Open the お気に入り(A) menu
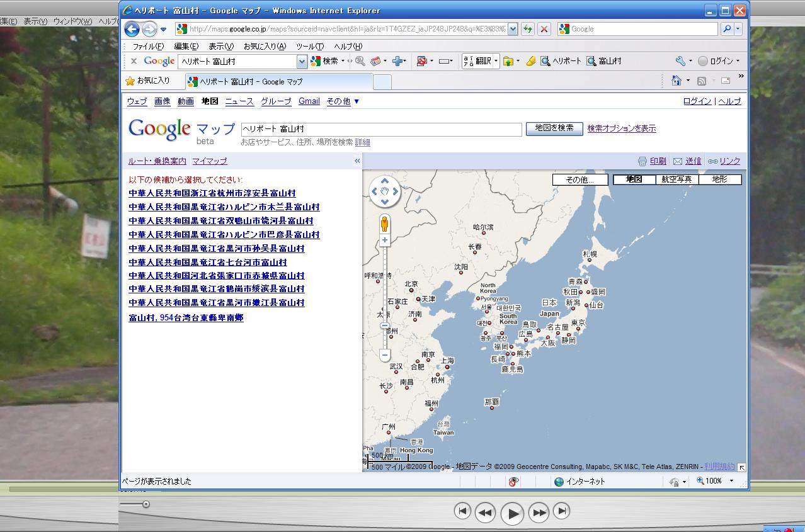The height and width of the screenshot is (532, 805). pos(265,47)
